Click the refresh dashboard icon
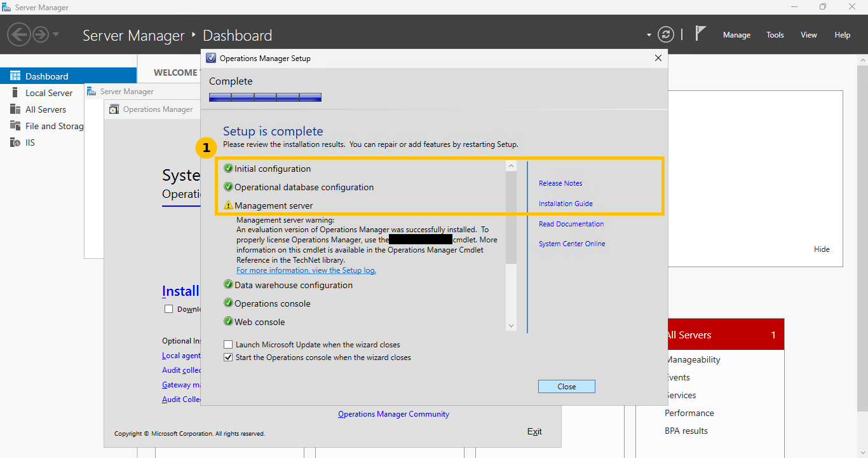Viewport: 868px width, 458px height. [665, 34]
